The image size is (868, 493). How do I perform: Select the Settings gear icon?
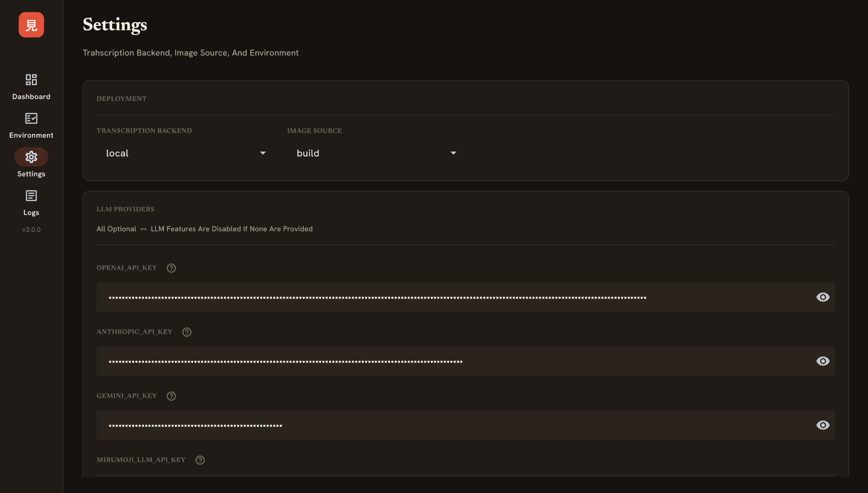point(31,157)
